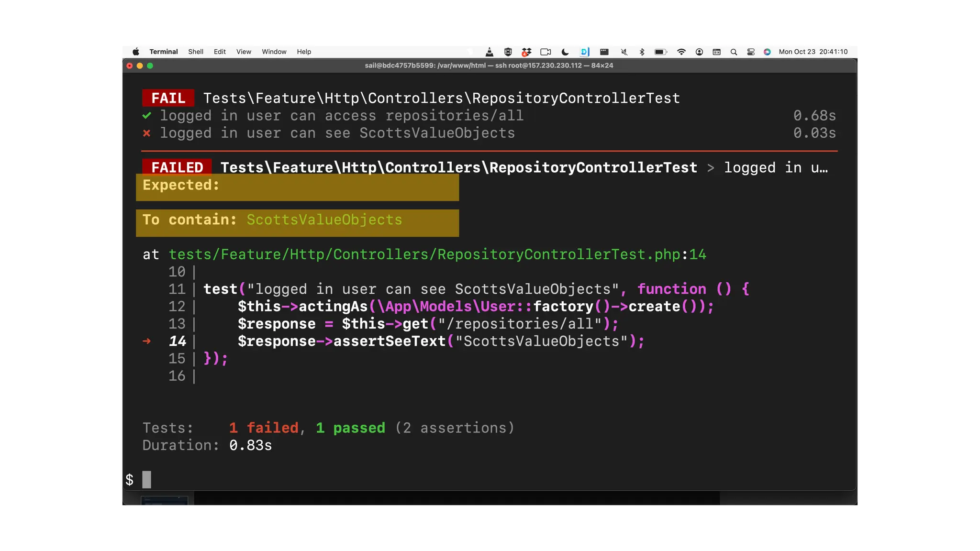Toggle the muted volume icon
This screenshot has height=551, width=980.
click(624, 52)
